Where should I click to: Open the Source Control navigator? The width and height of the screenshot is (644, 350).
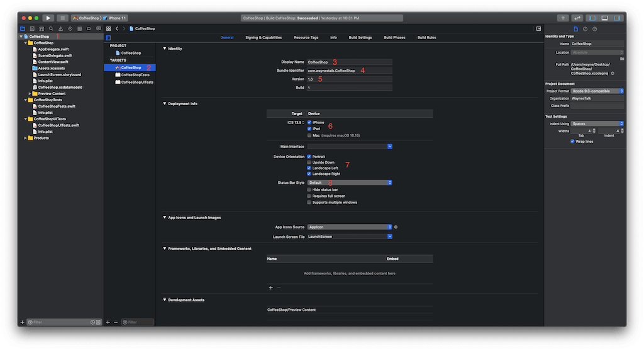click(32, 29)
